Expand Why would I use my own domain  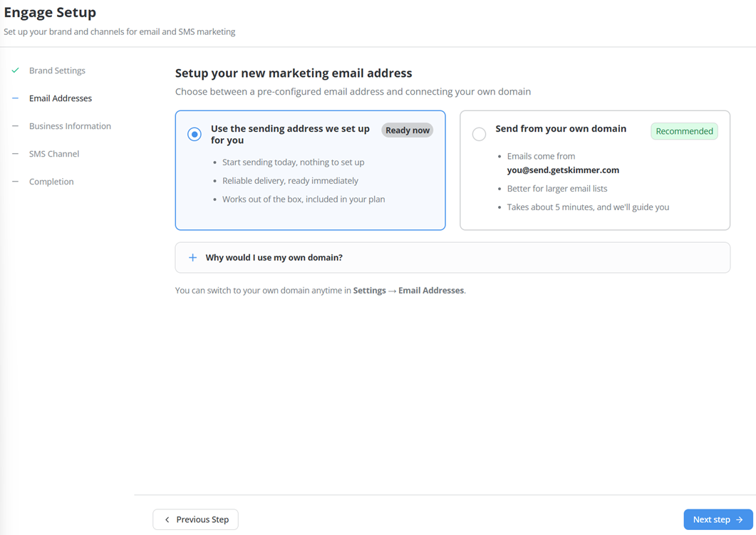pyautogui.click(x=452, y=257)
